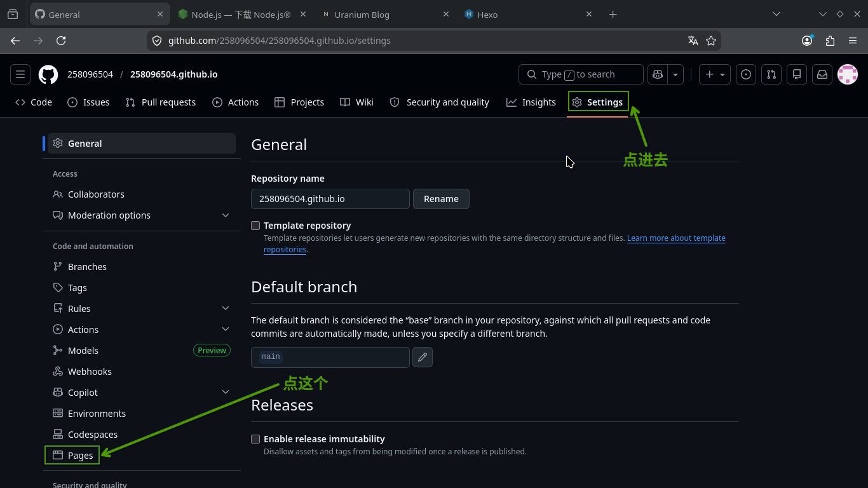This screenshot has width=868, height=488.
Task: Open the Hexo browser tab
Action: coord(529,14)
